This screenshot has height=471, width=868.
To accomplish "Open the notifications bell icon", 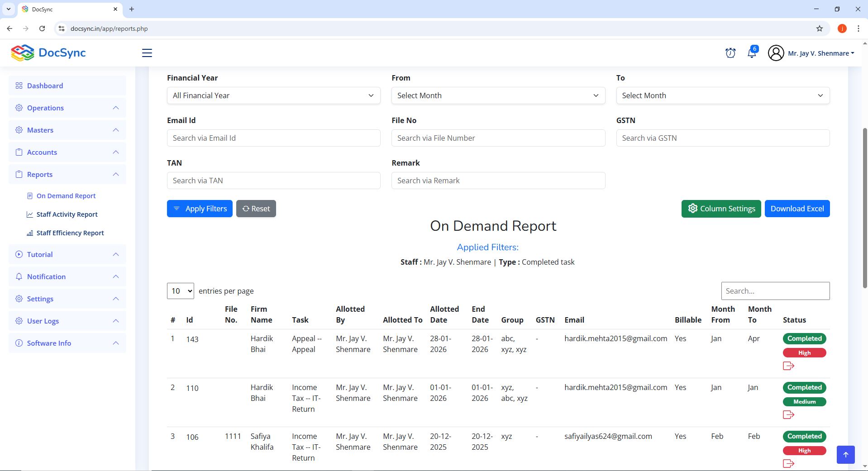I will pyautogui.click(x=752, y=53).
